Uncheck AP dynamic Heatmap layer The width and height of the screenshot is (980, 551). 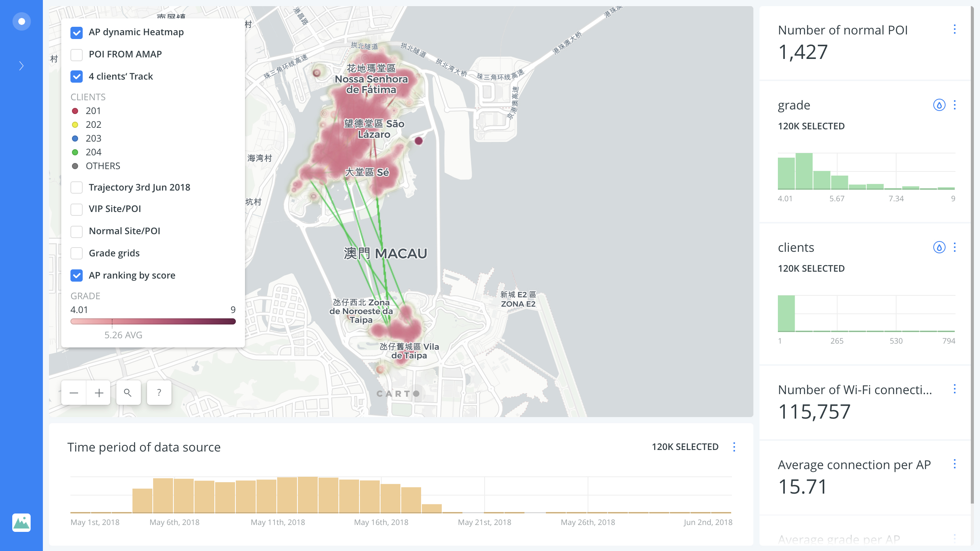pyautogui.click(x=77, y=33)
